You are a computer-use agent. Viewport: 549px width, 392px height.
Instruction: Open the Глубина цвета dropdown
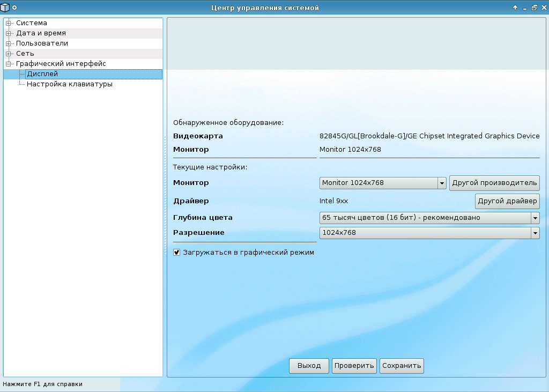click(x=535, y=218)
